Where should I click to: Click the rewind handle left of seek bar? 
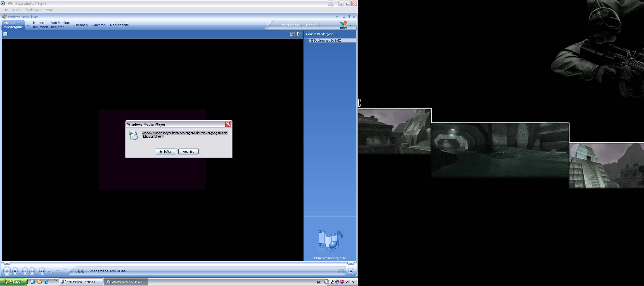[7, 263]
